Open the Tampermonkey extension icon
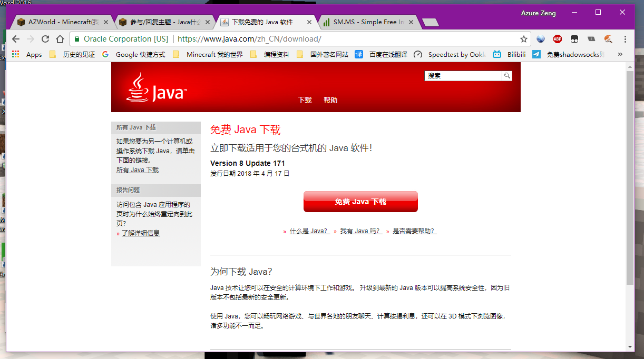 574,39
